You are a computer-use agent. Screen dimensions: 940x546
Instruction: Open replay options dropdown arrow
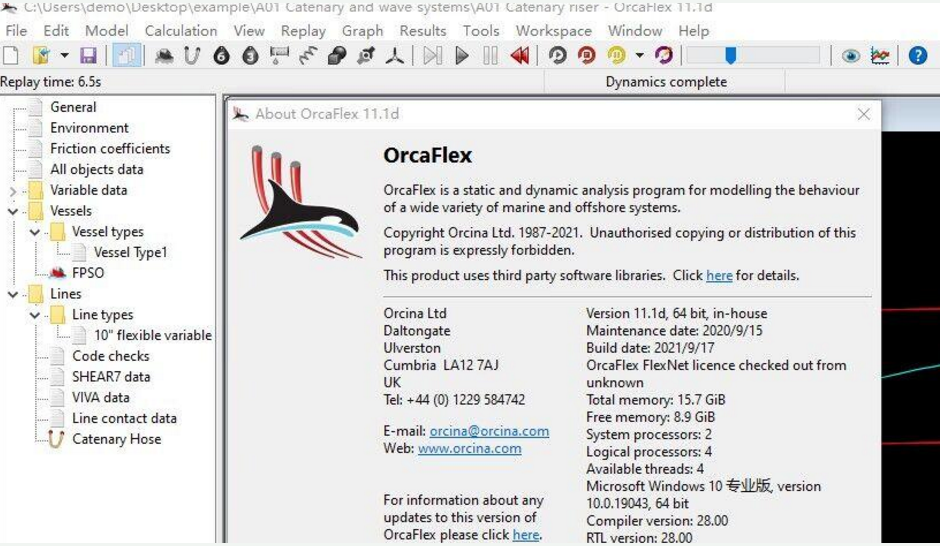(640, 56)
